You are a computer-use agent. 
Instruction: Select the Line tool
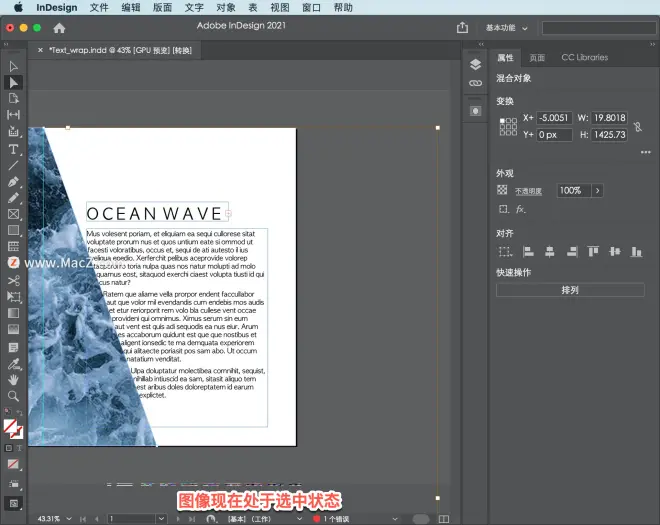(x=13, y=165)
